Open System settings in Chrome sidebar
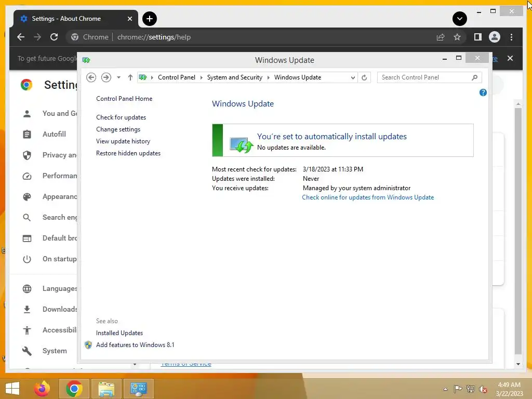Screen dimensions: 532x399 45,351
